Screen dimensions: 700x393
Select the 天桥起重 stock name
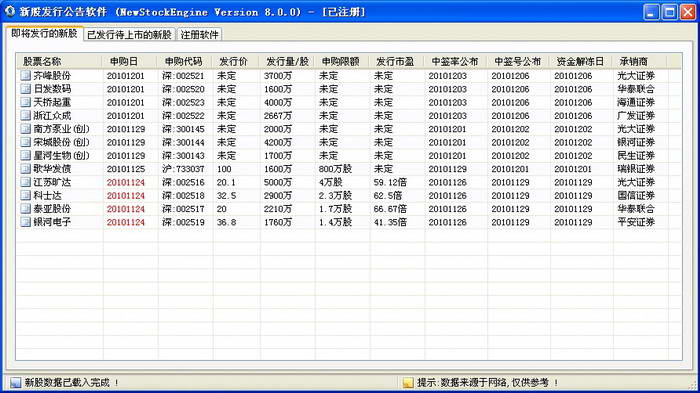[x=52, y=102]
